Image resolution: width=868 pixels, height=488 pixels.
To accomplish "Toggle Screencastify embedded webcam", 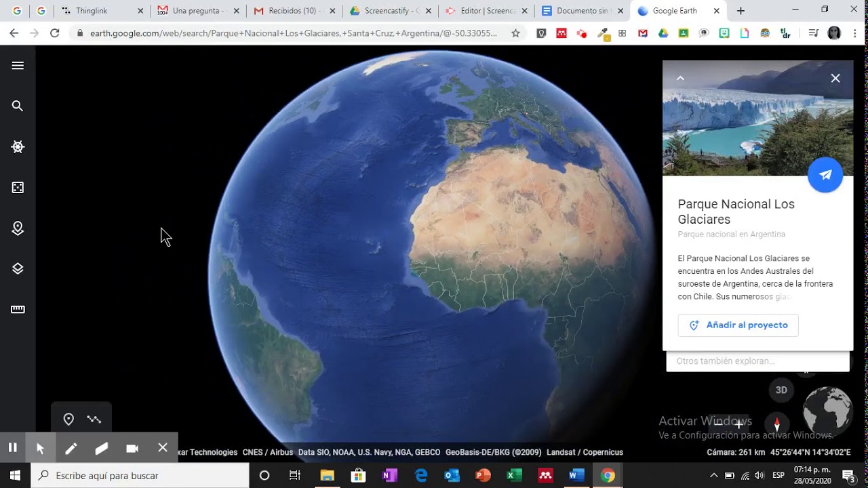I will [x=132, y=448].
